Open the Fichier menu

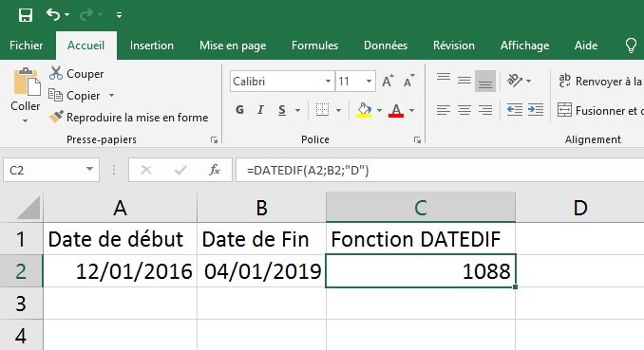27,46
